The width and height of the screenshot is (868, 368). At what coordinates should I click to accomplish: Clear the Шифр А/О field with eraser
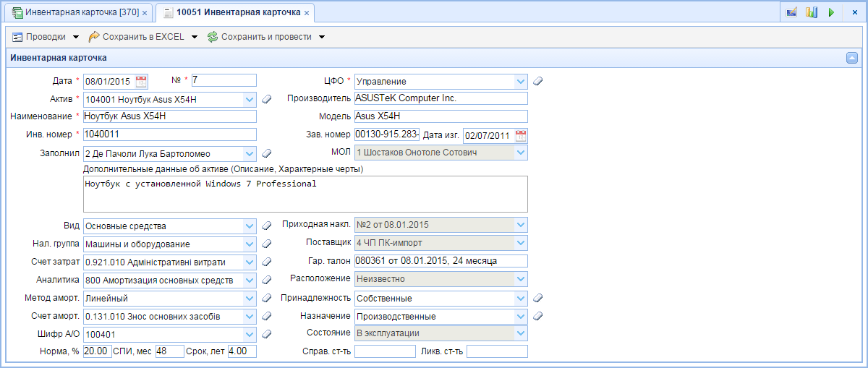pyautogui.click(x=265, y=334)
